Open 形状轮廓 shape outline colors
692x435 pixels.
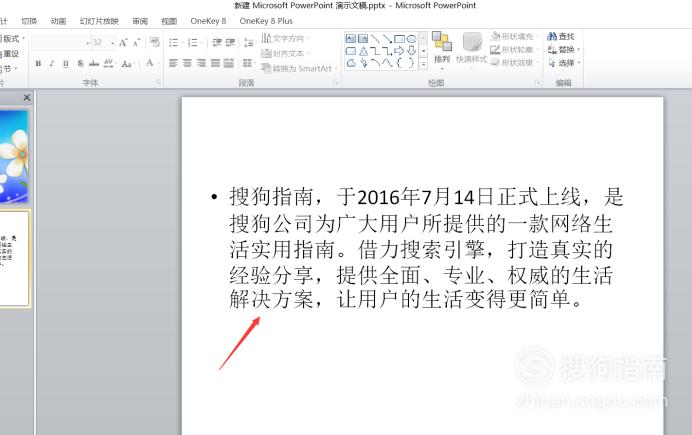coord(514,49)
